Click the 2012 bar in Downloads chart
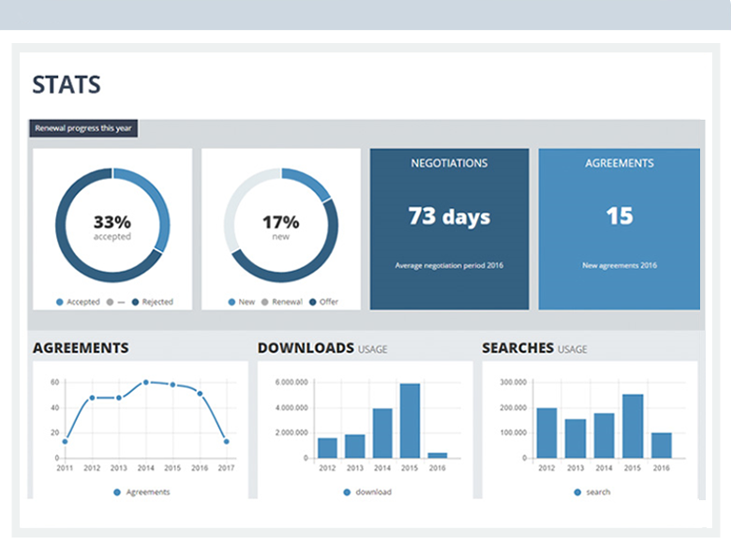 (327, 448)
